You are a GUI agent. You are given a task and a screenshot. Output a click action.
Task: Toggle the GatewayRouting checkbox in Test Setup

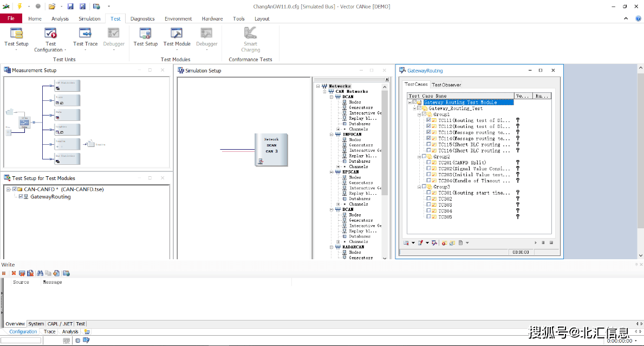coord(21,197)
